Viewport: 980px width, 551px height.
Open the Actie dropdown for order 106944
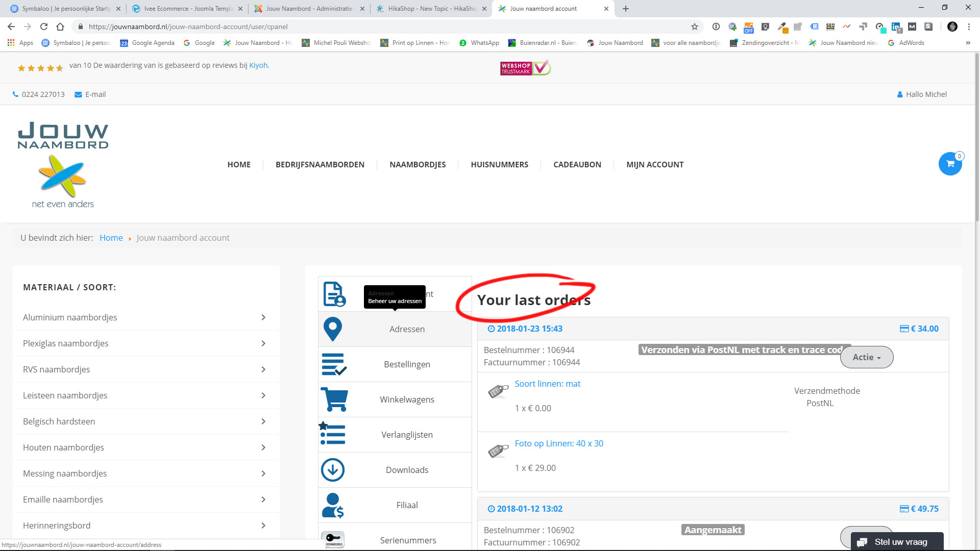[x=866, y=357]
